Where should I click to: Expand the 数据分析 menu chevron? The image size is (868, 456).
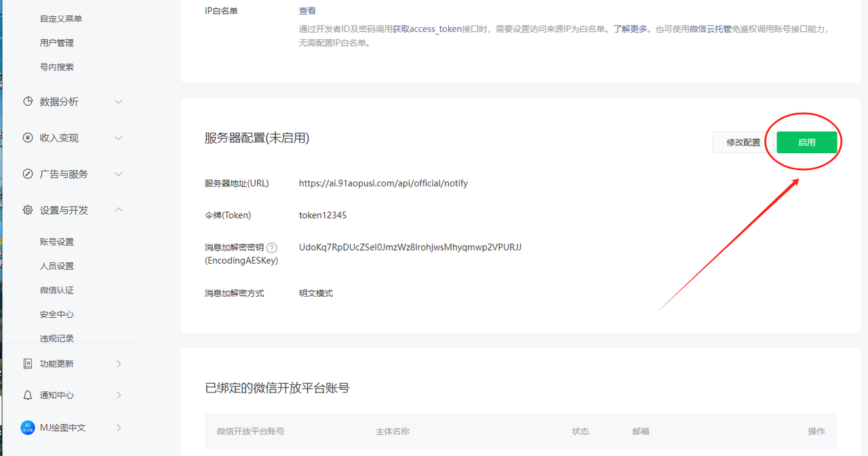[118, 102]
